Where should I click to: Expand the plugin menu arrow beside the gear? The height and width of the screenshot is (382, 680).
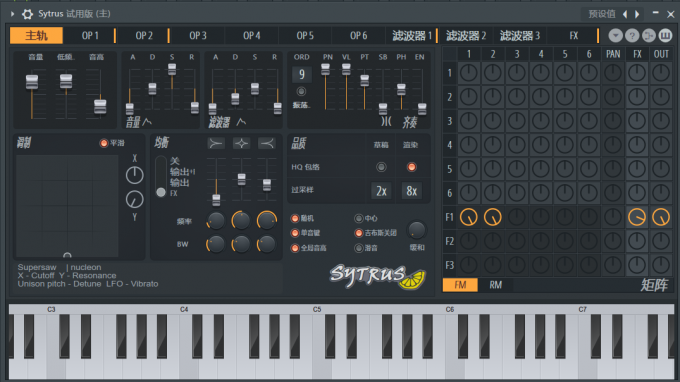(12, 14)
